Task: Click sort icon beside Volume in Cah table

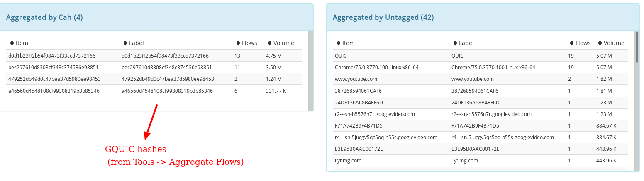Action: coord(270,43)
